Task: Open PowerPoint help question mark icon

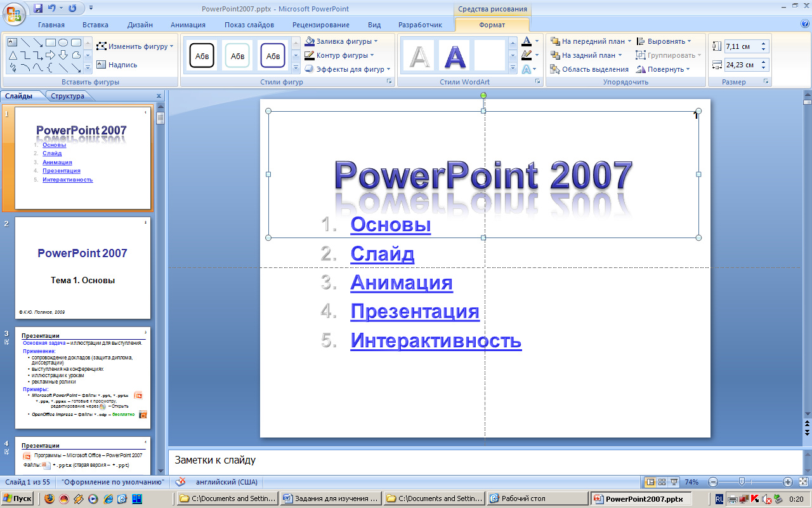Action: point(805,24)
